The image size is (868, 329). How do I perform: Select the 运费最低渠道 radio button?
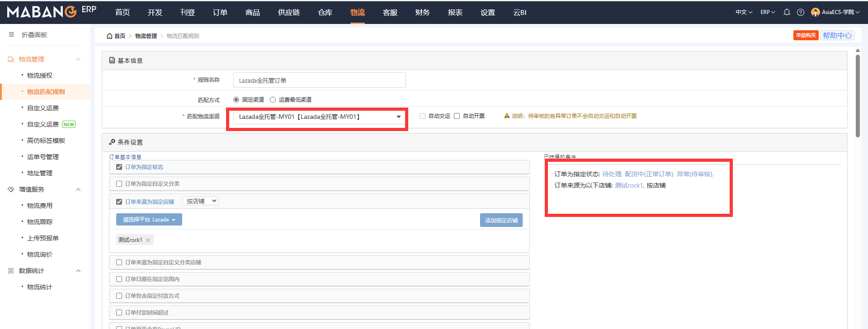(x=273, y=99)
